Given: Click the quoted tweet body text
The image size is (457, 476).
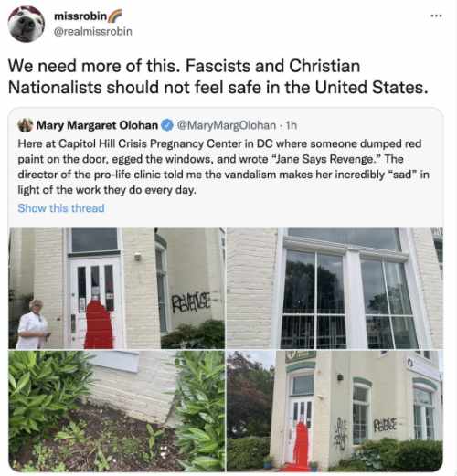Looking at the screenshot, I should (223, 166).
